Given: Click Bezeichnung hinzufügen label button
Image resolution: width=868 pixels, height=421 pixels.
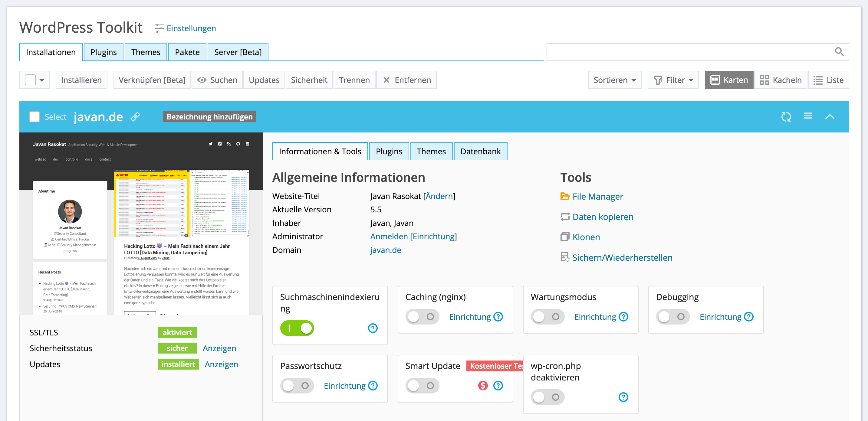Looking at the screenshot, I should (x=210, y=116).
